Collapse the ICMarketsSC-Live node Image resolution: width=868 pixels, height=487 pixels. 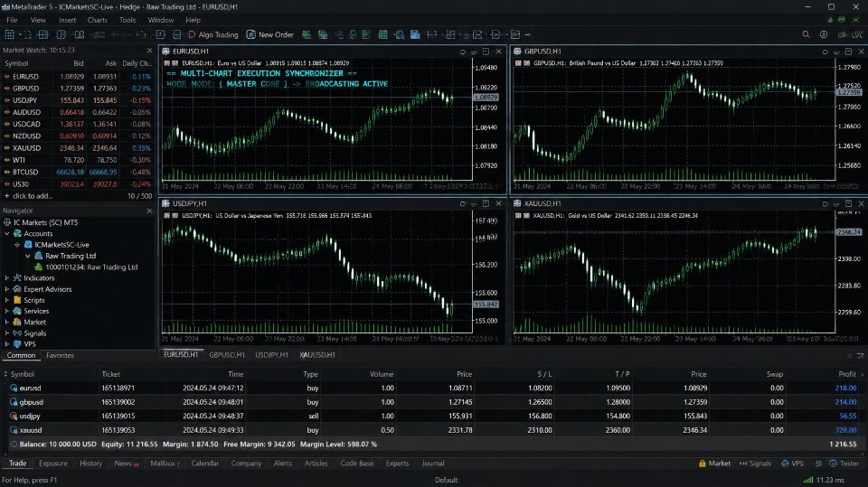[18, 245]
